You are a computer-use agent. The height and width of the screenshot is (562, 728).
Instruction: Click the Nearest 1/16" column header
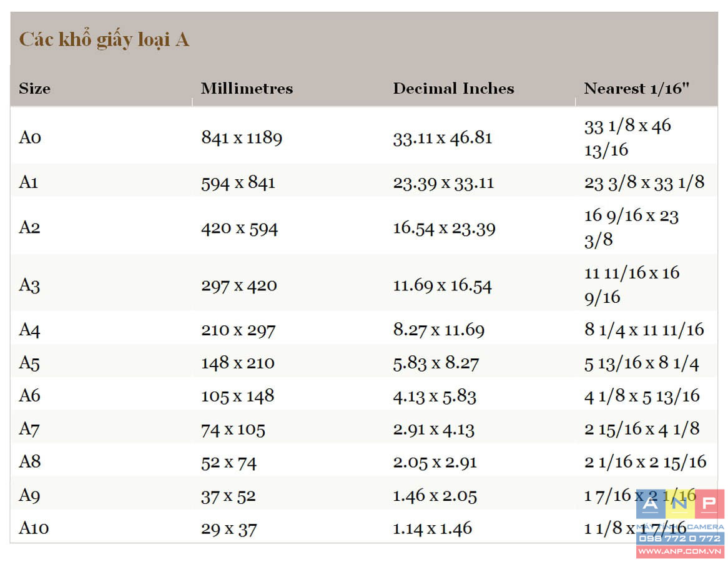click(636, 88)
